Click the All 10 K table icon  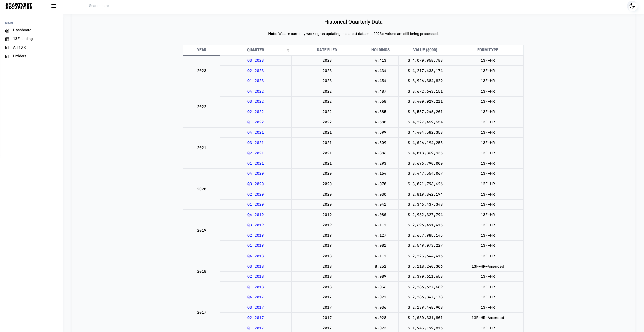(x=7, y=48)
